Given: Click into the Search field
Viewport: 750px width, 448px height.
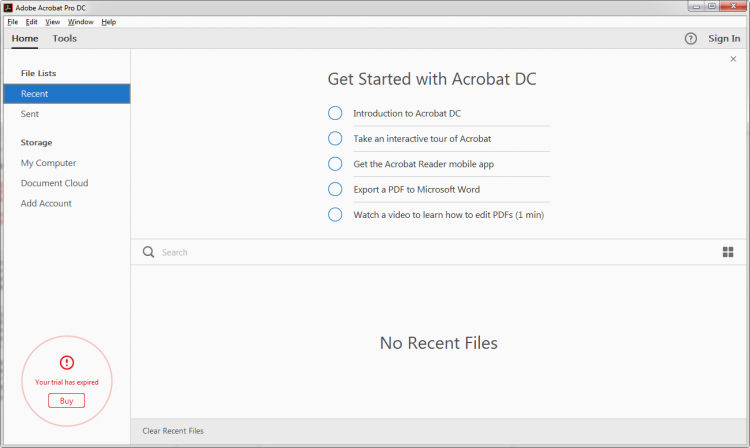Looking at the screenshot, I should [x=400, y=252].
